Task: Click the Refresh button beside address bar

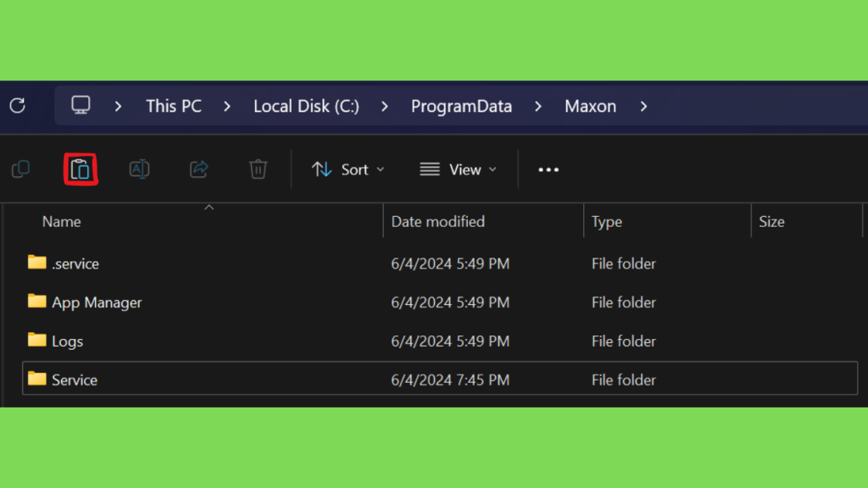Action: coord(17,106)
